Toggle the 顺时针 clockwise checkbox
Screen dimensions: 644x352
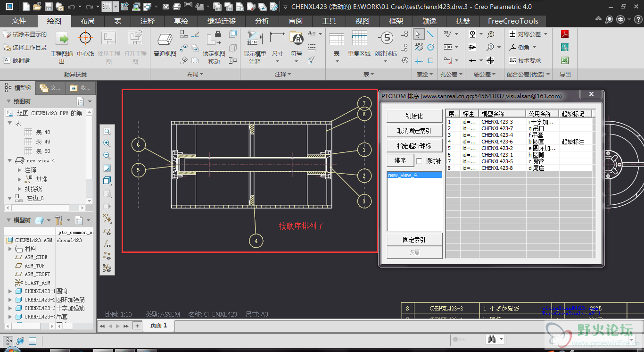pyautogui.click(x=419, y=161)
